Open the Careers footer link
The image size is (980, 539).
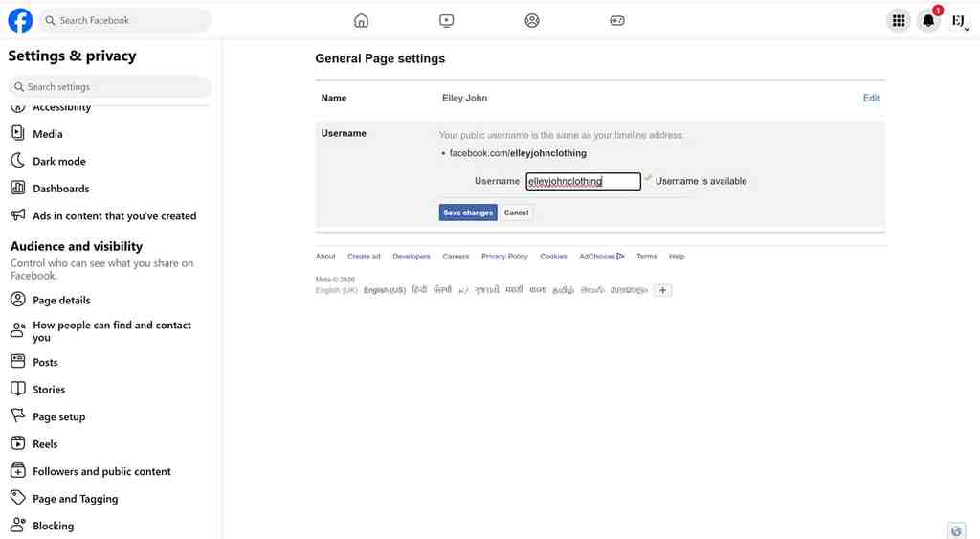point(456,257)
